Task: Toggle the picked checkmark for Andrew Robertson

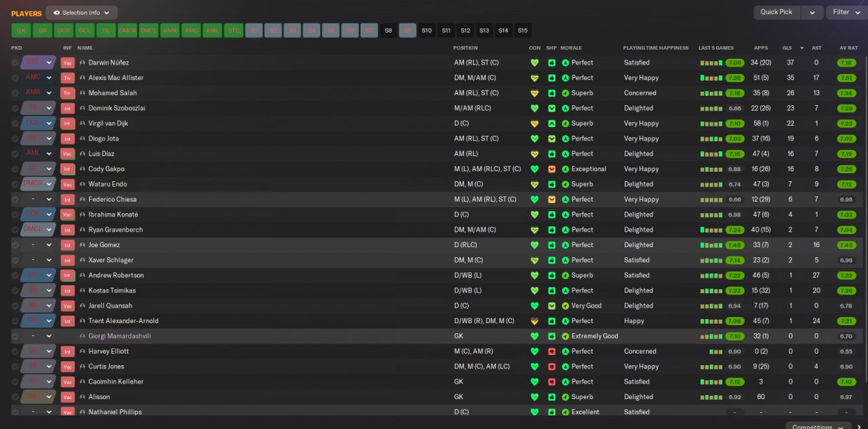Action: tap(15, 276)
